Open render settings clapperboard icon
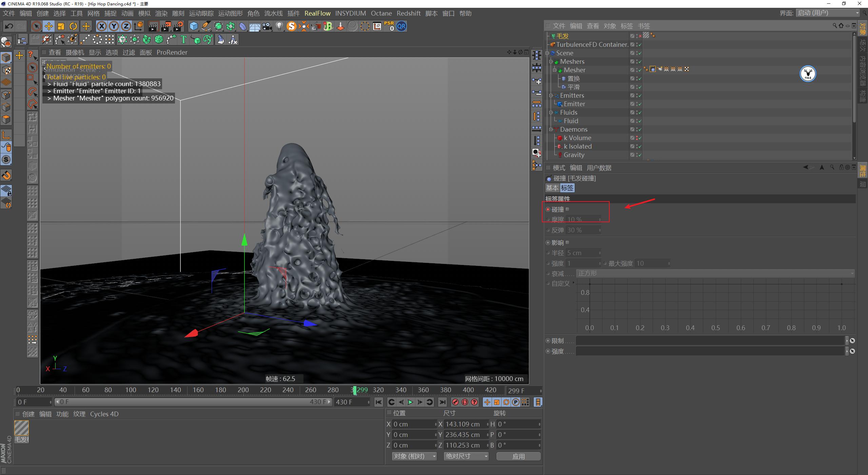Viewport: 868px width, 475px height. point(178,26)
